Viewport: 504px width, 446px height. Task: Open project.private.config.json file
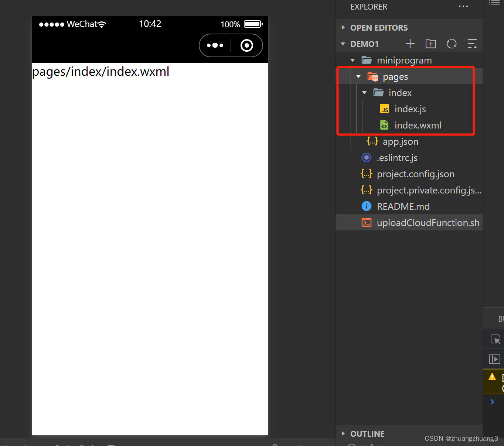(429, 190)
